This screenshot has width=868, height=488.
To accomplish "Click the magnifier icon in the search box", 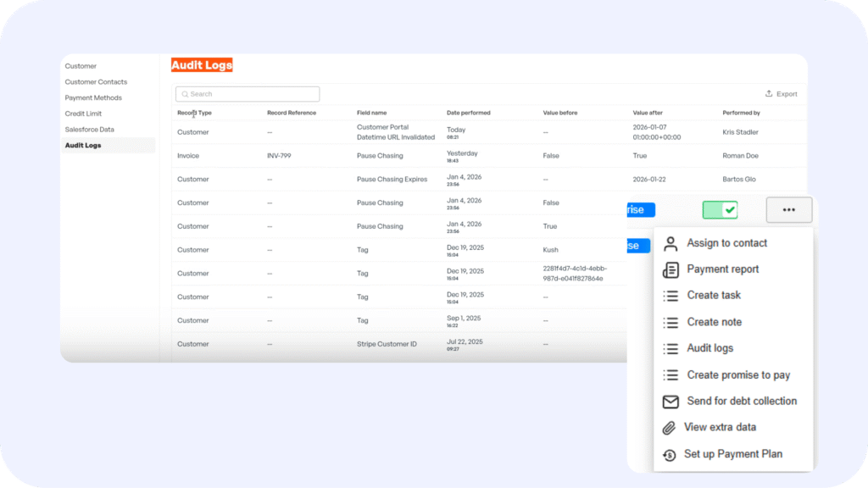I will (185, 94).
